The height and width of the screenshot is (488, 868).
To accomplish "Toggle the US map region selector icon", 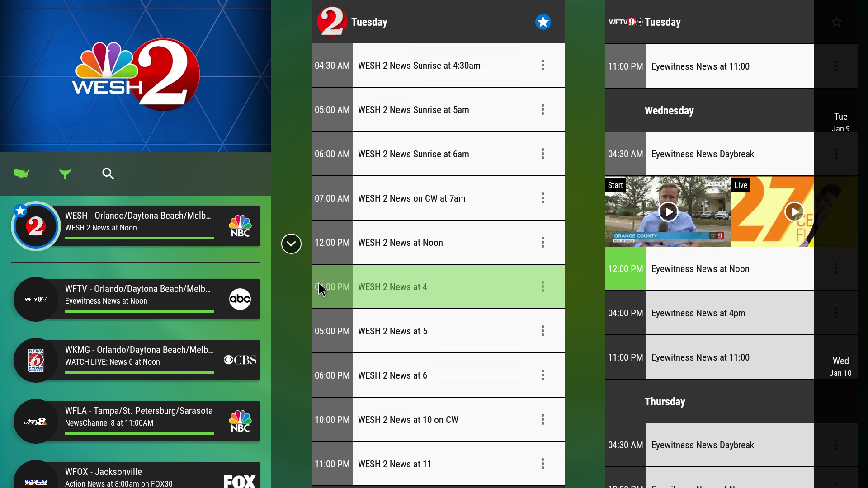I will click(21, 174).
